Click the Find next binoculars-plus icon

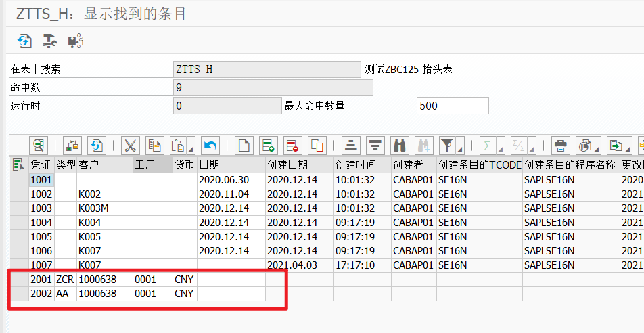(x=424, y=146)
